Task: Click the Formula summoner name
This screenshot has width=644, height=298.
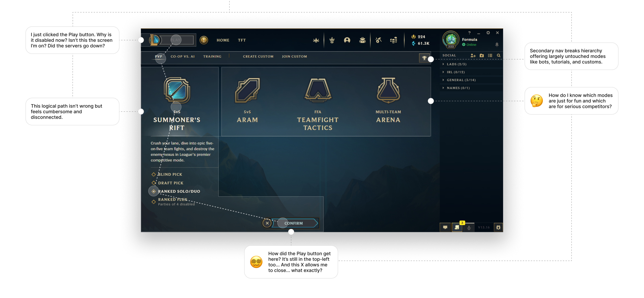Action: pyautogui.click(x=470, y=40)
